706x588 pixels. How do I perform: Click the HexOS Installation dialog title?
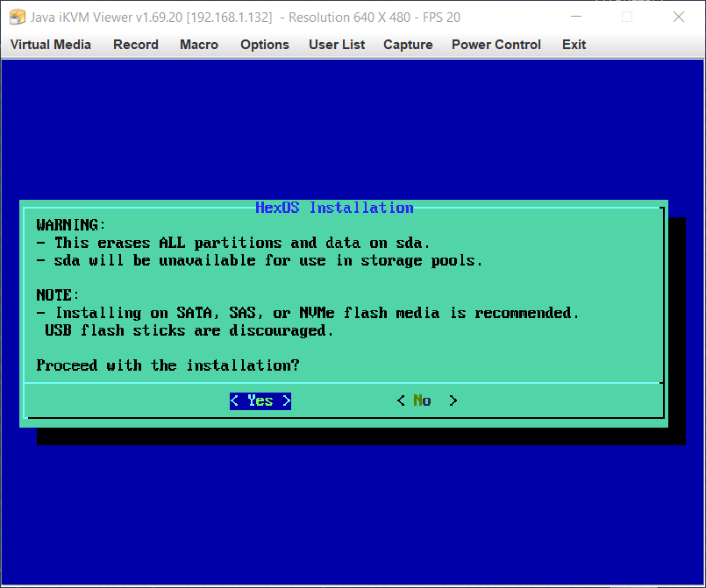[x=334, y=208]
